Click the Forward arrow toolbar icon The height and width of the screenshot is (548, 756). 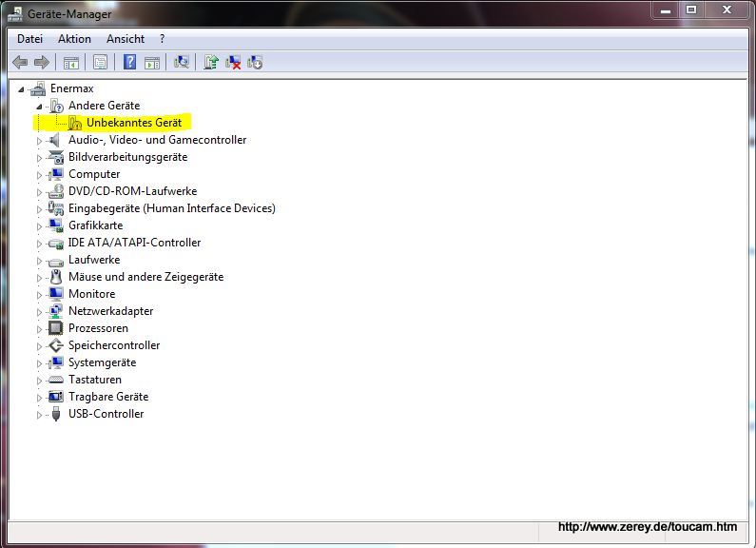[42, 62]
